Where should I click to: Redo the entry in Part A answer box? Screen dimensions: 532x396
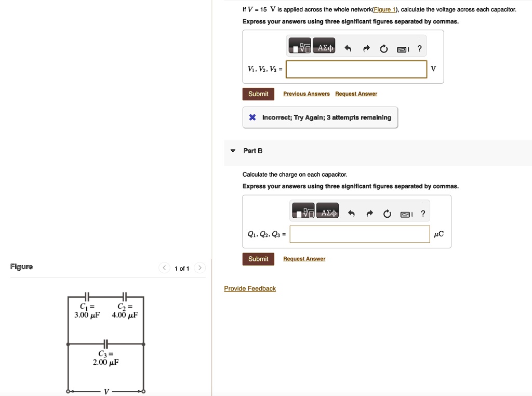[x=366, y=48]
